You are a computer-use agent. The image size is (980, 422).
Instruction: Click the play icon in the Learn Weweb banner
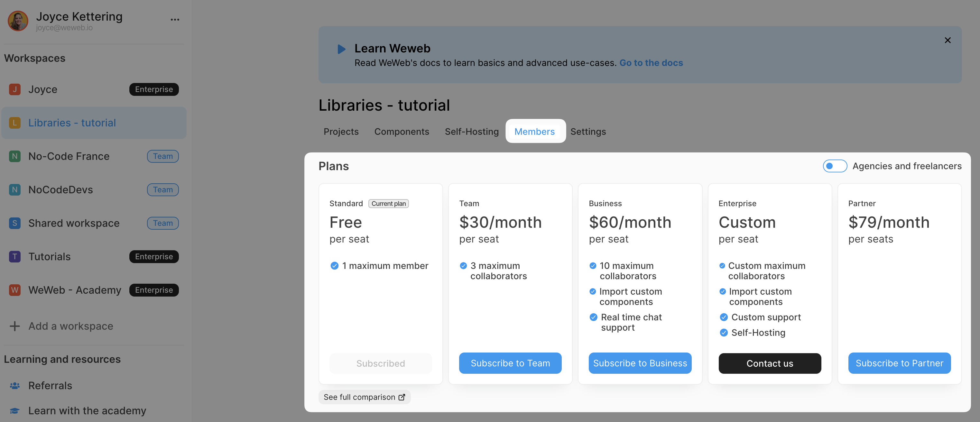pyautogui.click(x=341, y=49)
